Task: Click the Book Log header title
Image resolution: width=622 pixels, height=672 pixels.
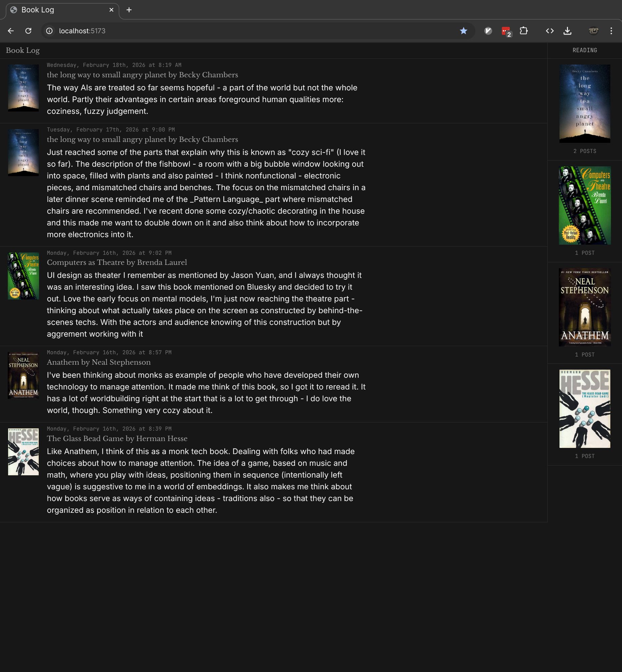Action: point(23,50)
